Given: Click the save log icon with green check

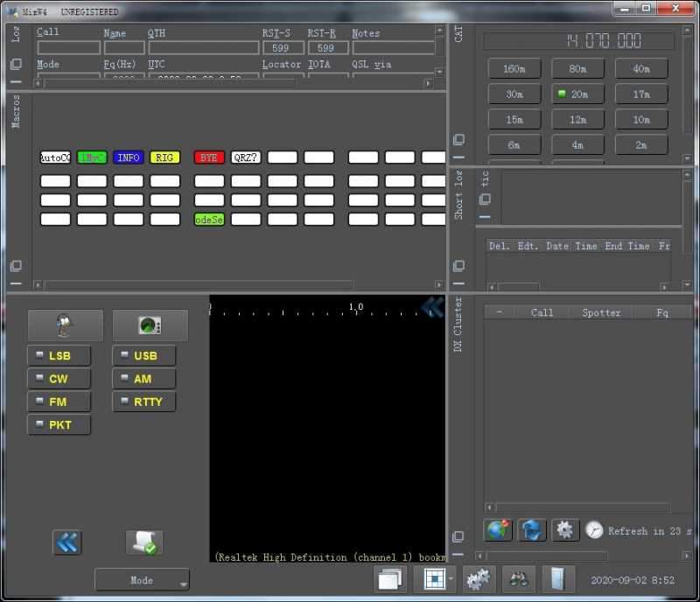Looking at the screenshot, I should [x=143, y=542].
